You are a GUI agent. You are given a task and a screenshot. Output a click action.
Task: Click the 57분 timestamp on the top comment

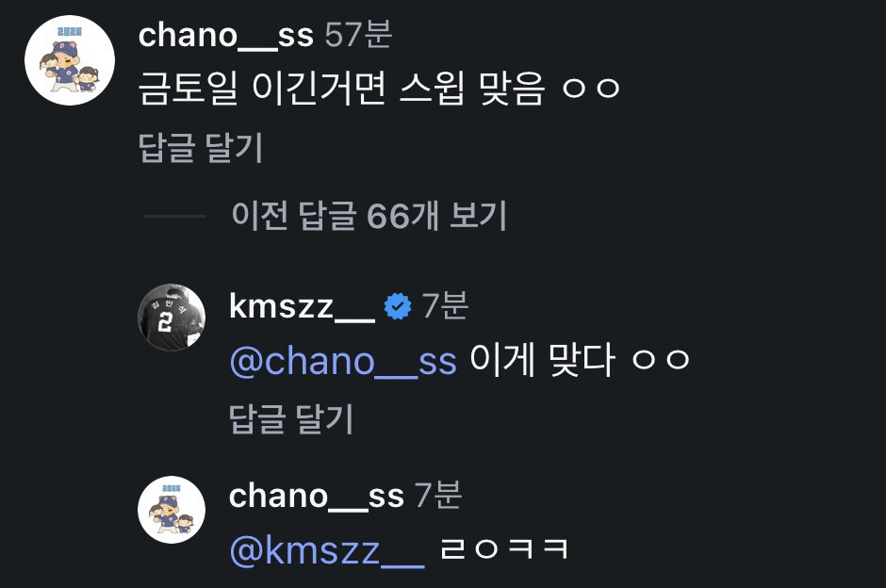click(x=358, y=35)
